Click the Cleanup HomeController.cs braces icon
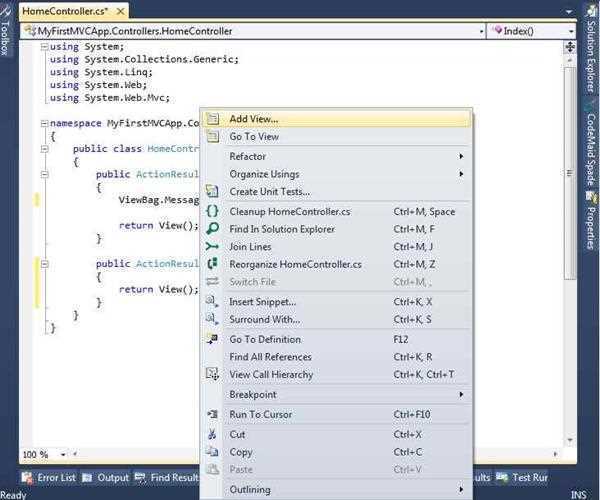Image resolution: width=600 pixels, height=500 pixels. [212, 211]
